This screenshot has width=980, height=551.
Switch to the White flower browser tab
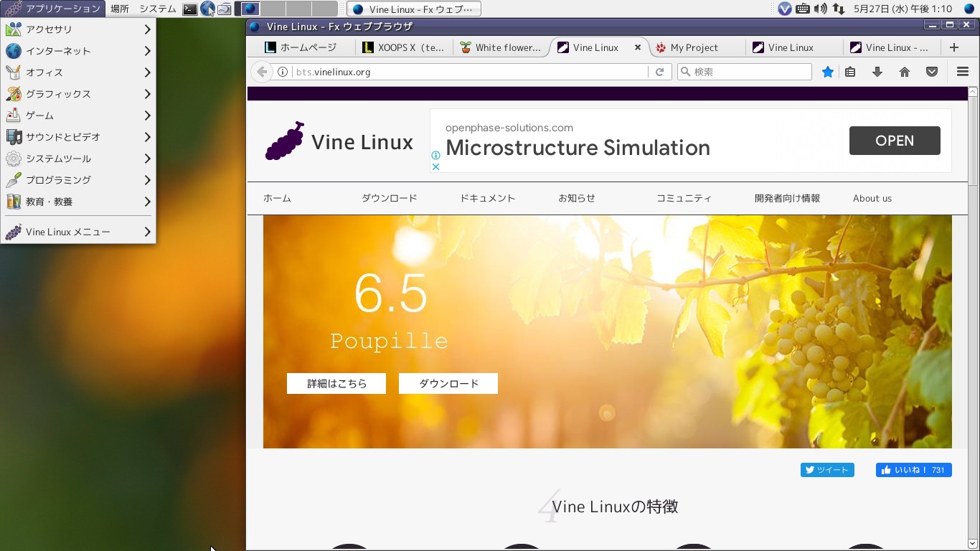coord(501,47)
